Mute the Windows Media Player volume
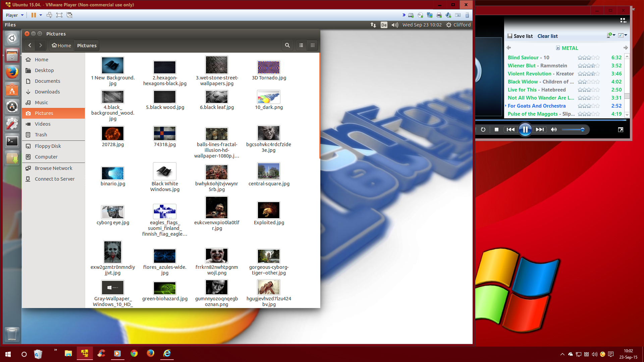Image resolution: width=644 pixels, height=362 pixels. click(554, 130)
